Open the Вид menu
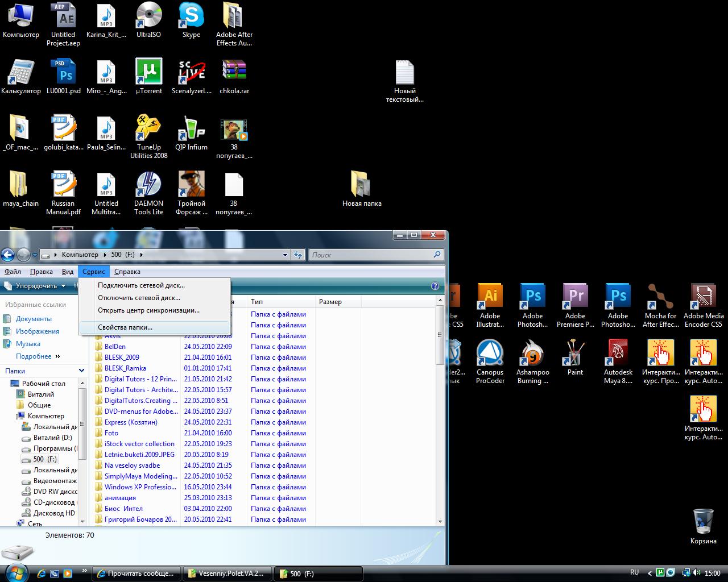 tap(68, 272)
